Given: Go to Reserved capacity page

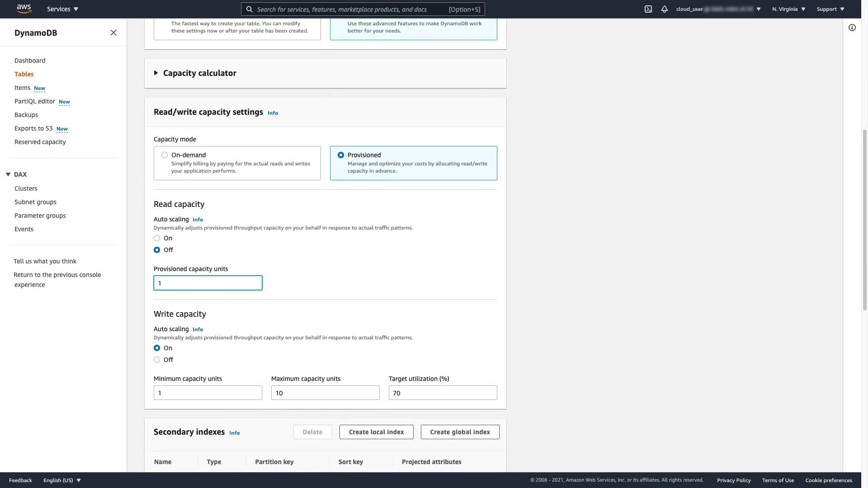Looking at the screenshot, I should [x=40, y=142].
